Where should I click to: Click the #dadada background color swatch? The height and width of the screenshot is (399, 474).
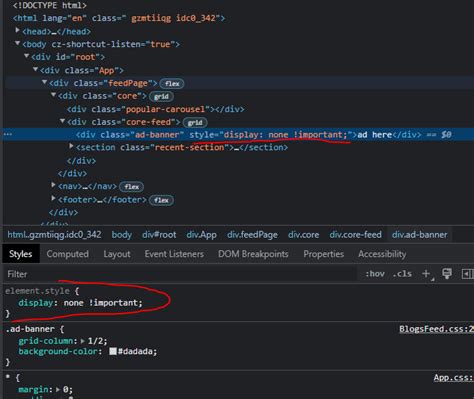(x=113, y=351)
